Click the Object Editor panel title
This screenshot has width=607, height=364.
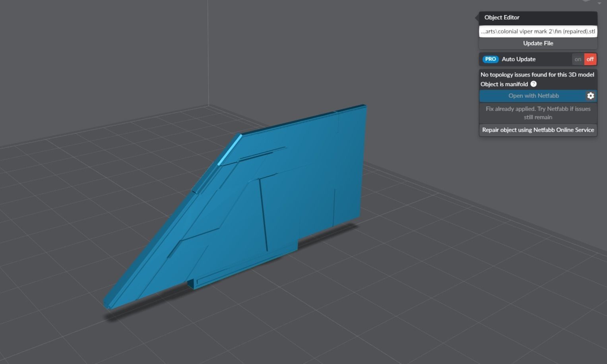click(x=502, y=17)
